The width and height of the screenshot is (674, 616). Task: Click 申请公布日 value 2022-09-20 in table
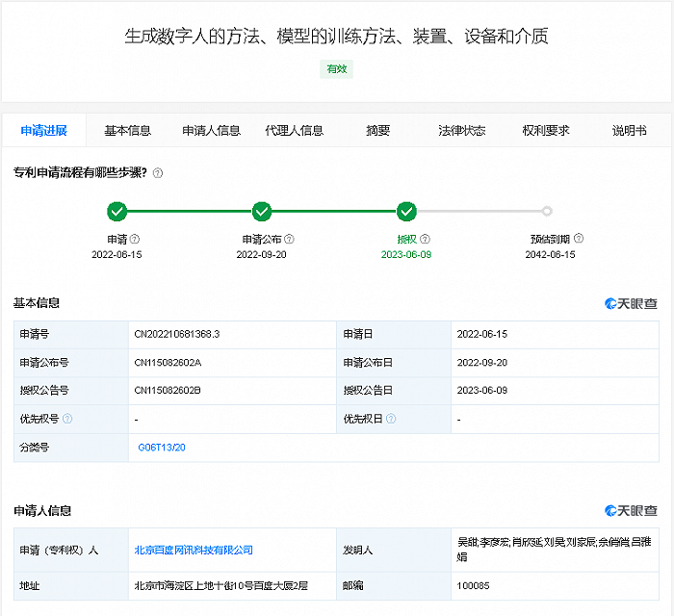click(481, 363)
